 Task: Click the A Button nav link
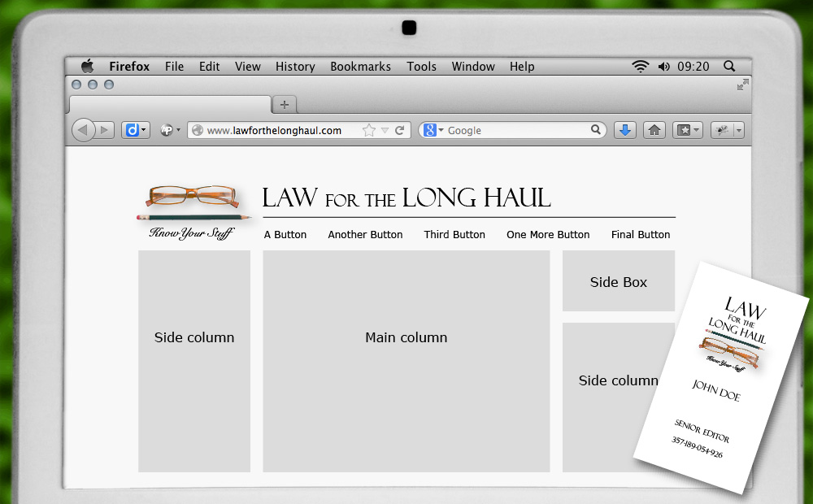pyautogui.click(x=285, y=234)
